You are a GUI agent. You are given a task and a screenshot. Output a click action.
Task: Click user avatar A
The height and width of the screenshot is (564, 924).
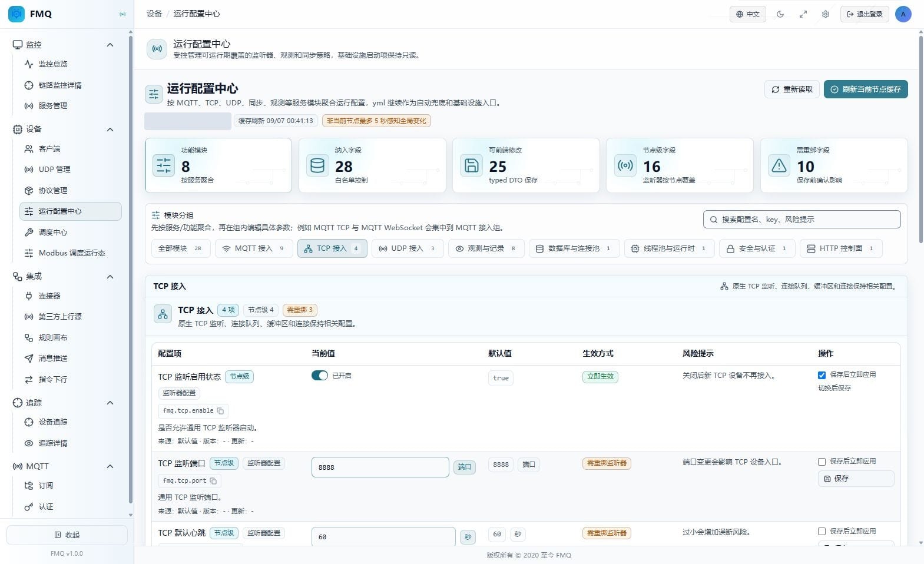pos(903,14)
